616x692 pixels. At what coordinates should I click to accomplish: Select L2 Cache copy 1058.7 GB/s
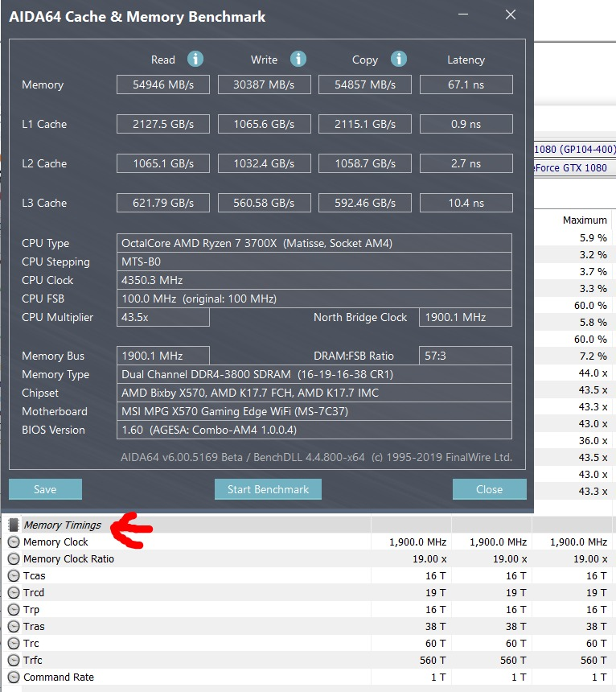pyautogui.click(x=365, y=163)
